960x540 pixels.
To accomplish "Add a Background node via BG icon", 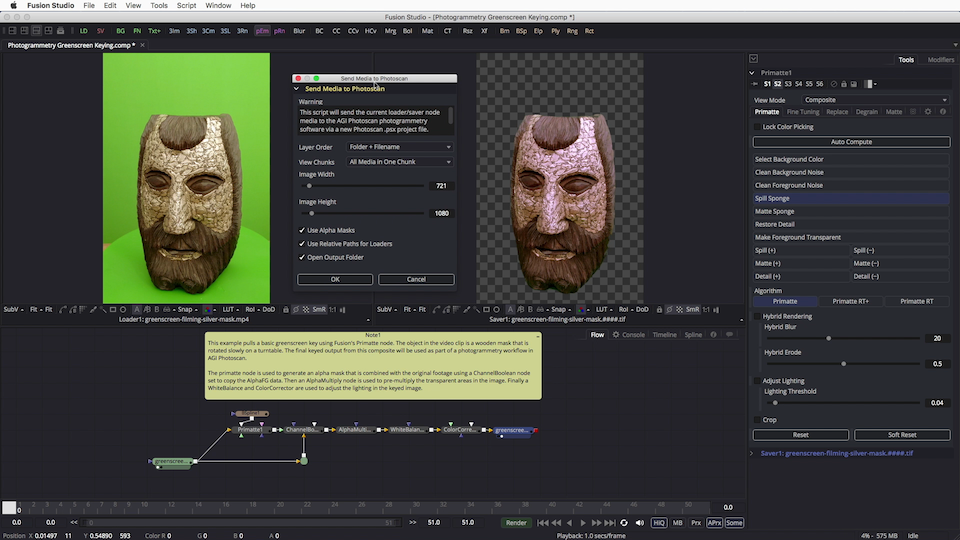I will (120, 31).
